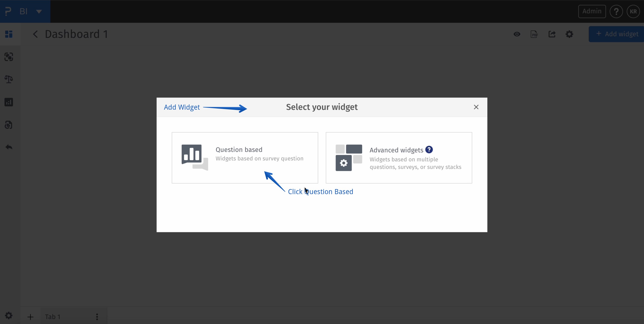The image size is (644, 324).
Task: Open dashboard settings gear in header
Action: coord(569,34)
